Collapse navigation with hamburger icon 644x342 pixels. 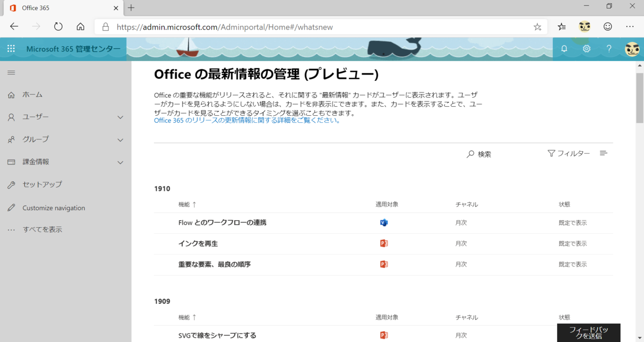(11, 72)
